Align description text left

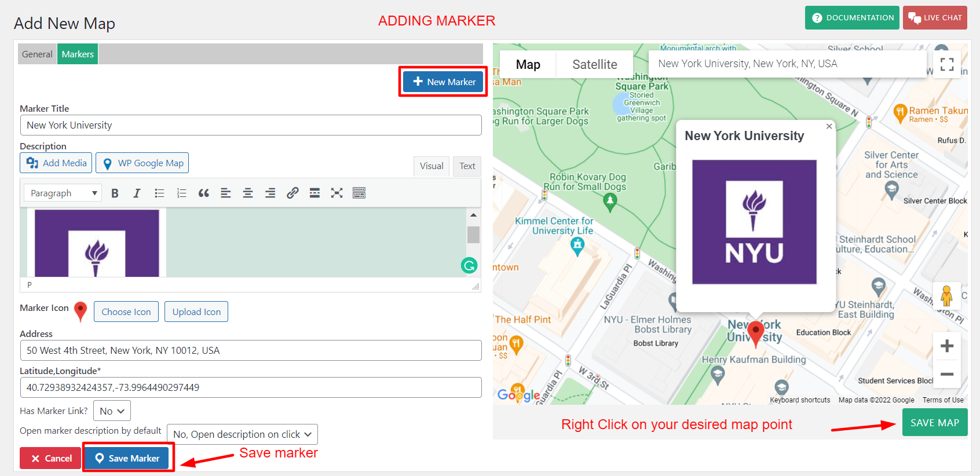pyautogui.click(x=226, y=193)
